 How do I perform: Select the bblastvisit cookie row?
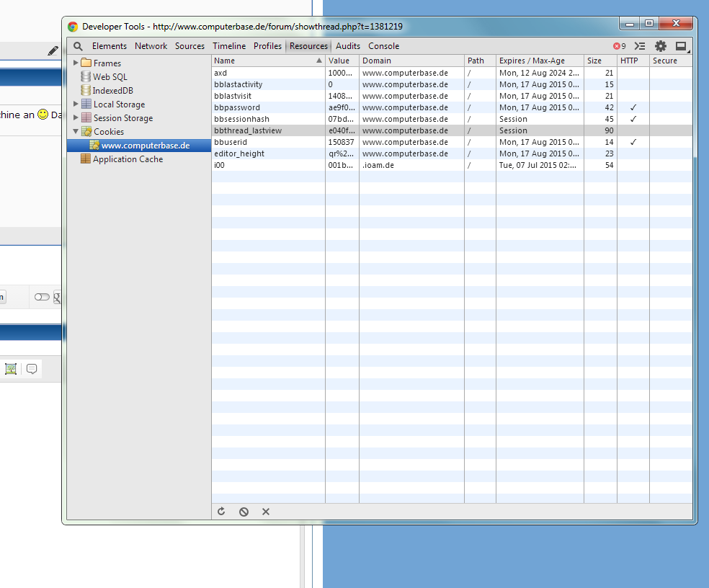(452, 96)
